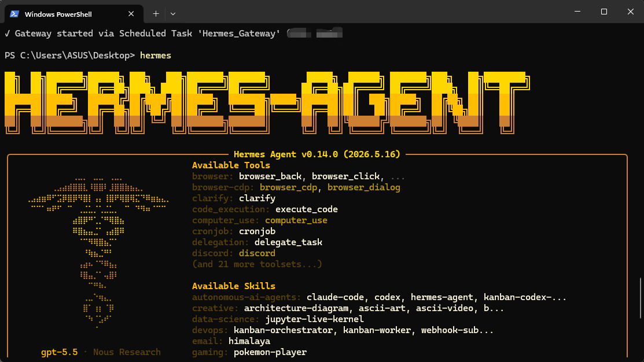Click the 'Available Skills' heading
This screenshot has width=644, height=362.
[x=234, y=286]
